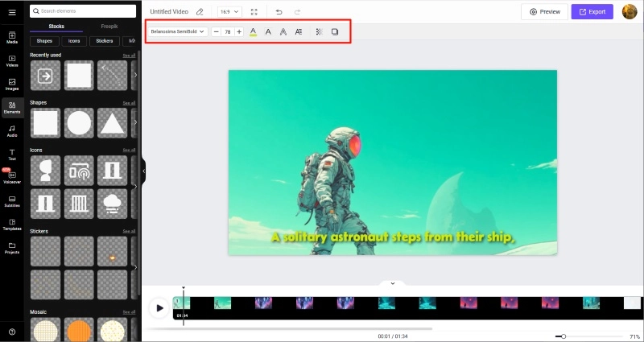Open the Projects folder in sidebar
The image size is (644, 342).
pyautogui.click(x=12, y=248)
